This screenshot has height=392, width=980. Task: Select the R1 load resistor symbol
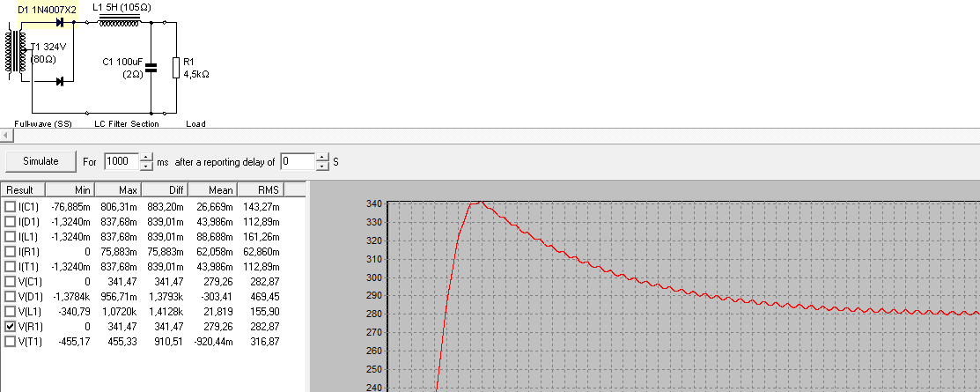click(177, 68)
